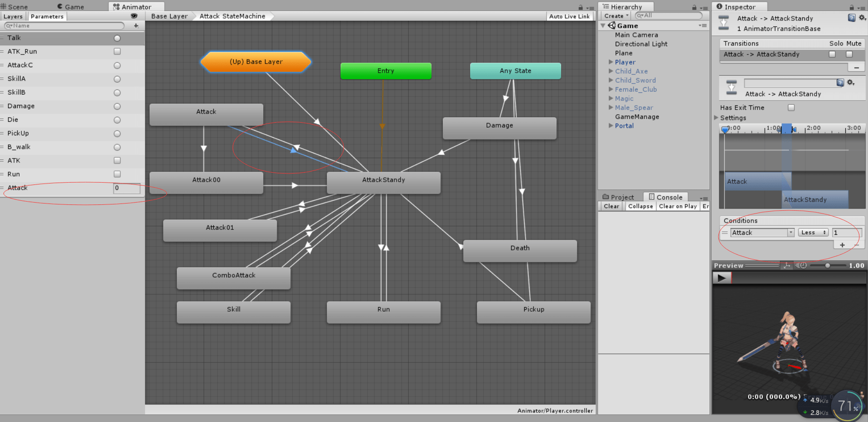This screenshot has width=868, height=422.
Task: Click the preview pivot axes icon
Action: click(x=787, y=266)
